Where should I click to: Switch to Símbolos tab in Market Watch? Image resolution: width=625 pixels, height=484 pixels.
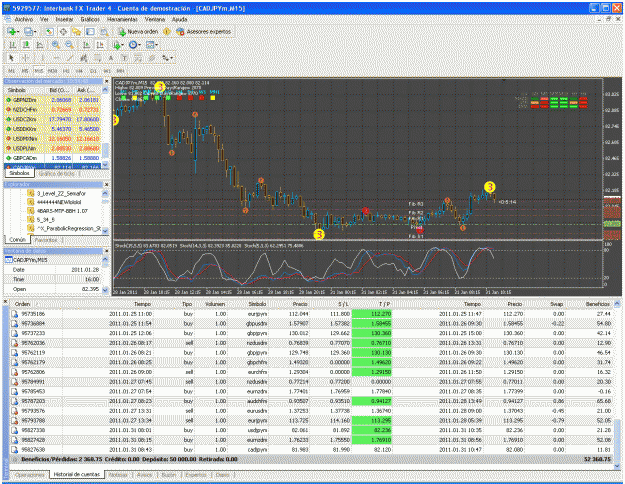click(20, 173)
